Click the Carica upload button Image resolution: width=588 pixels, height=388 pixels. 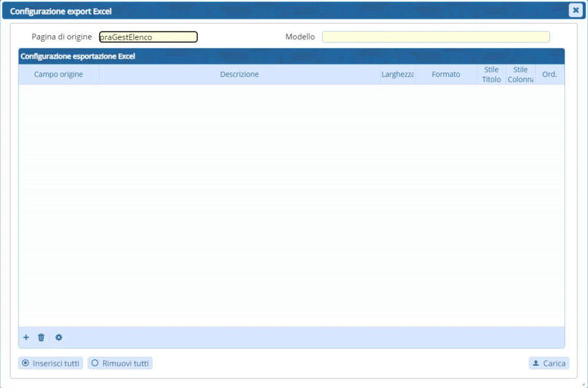tap(549, 363)
